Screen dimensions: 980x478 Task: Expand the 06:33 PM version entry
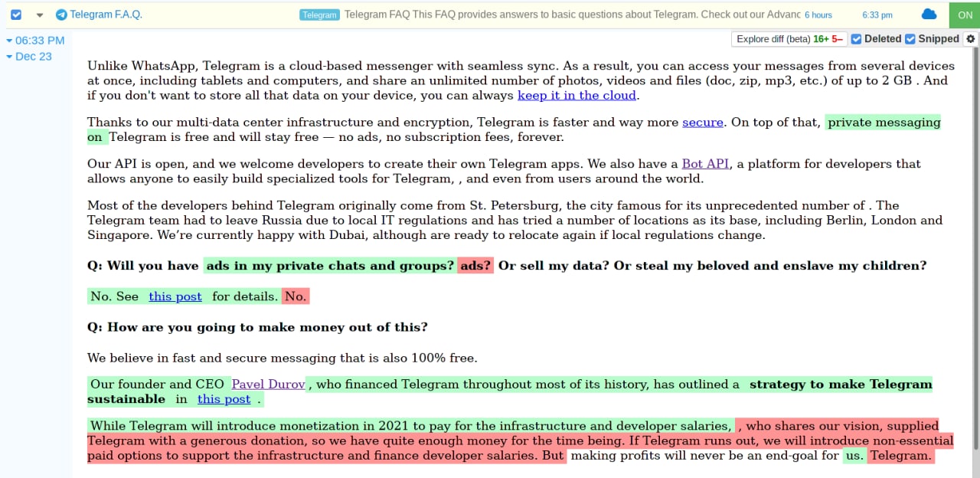click(35, 41)
